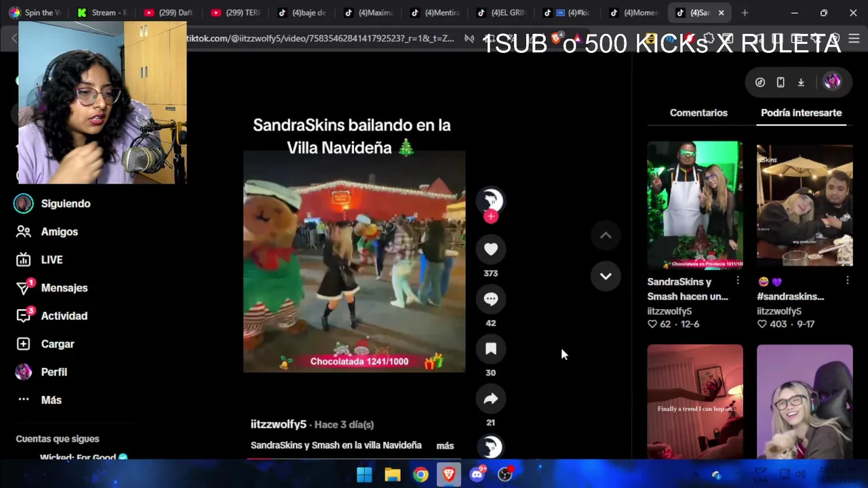Expand the description with más
The height and width of the screenshot is (488, 868).
coord(445,445)
